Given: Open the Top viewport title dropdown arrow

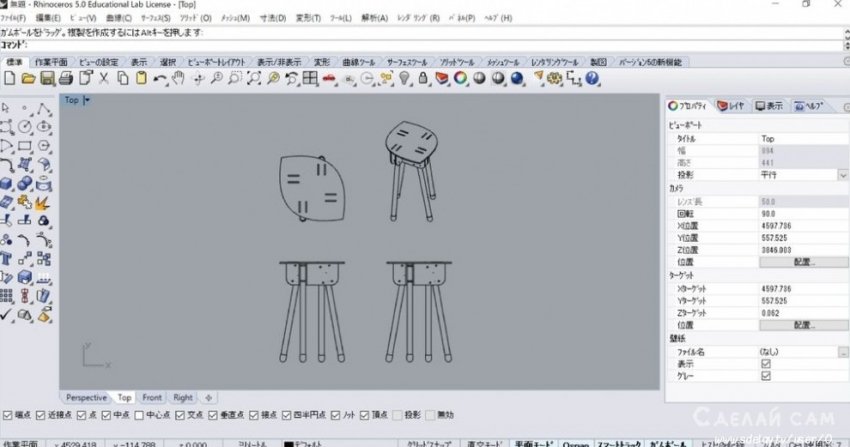Looking at the screenshot, I should point(88,100).
